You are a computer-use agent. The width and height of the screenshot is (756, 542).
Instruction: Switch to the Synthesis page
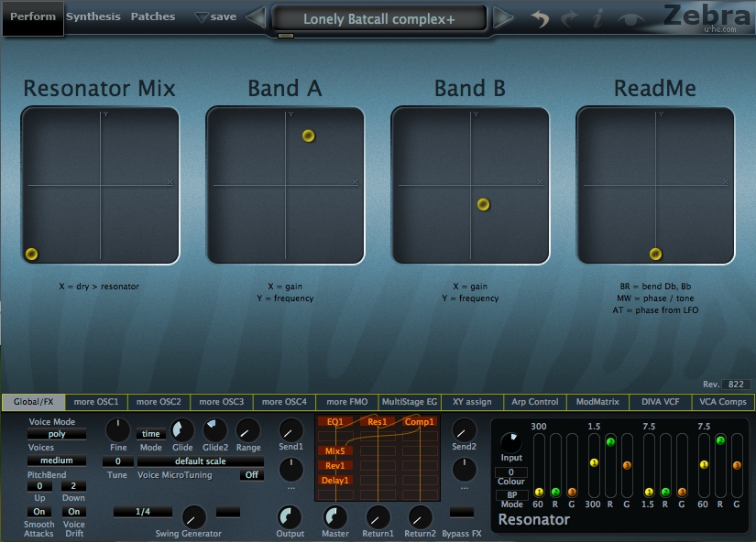point(93,16)
